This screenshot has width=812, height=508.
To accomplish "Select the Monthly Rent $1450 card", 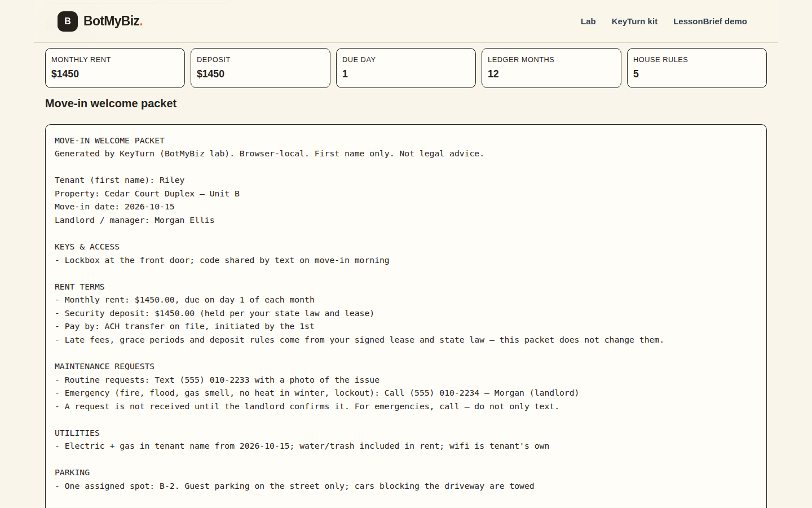I will [x=115, y=68].
